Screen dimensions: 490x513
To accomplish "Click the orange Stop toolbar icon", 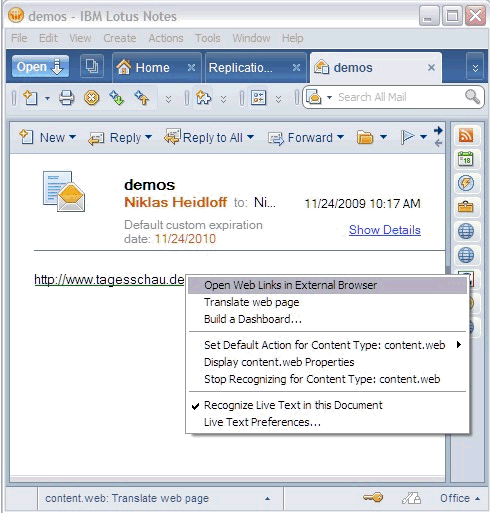I will (x=91, y=98).
